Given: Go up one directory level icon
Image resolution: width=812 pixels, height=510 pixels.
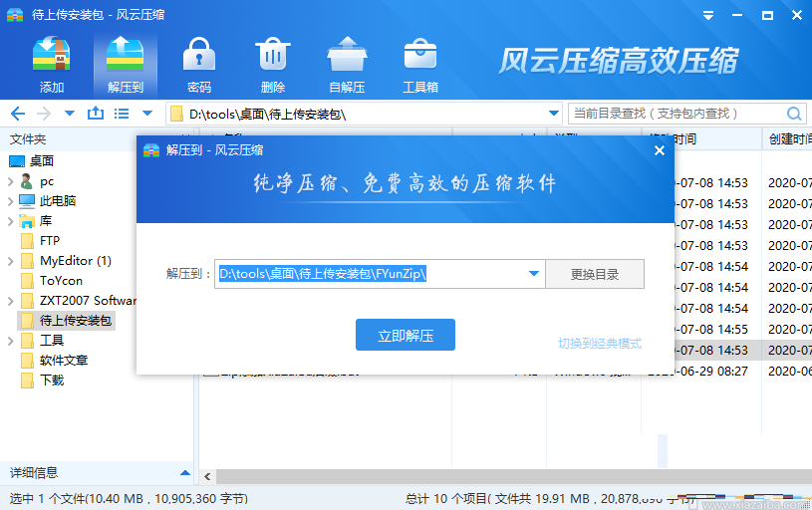Looking at the screenshot, I should click(96, 113).
